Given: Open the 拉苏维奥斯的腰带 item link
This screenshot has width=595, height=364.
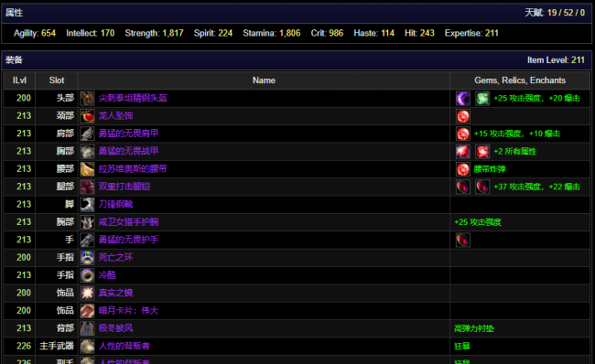Looking at the screenshot, I should (133, 168).
